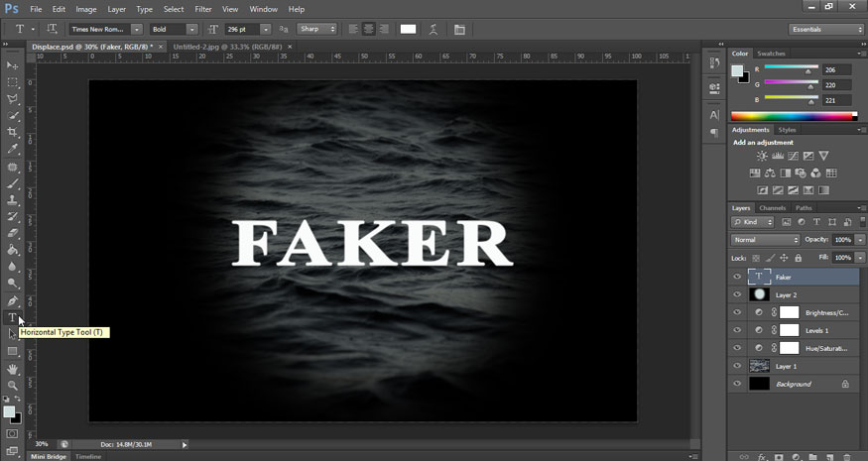Select the Dodge tool
Image resolution: width=868 pixels, height=461 pixels.
(x=12, y=284)
